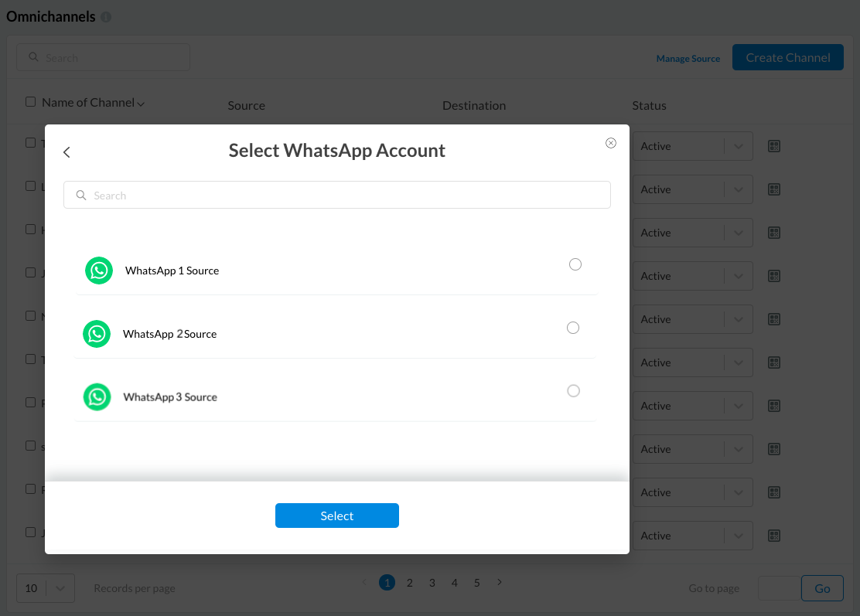Toggle the fifth table row checkbox
Image resolution: width=860 pixels, height=616 pixels.
31,315
